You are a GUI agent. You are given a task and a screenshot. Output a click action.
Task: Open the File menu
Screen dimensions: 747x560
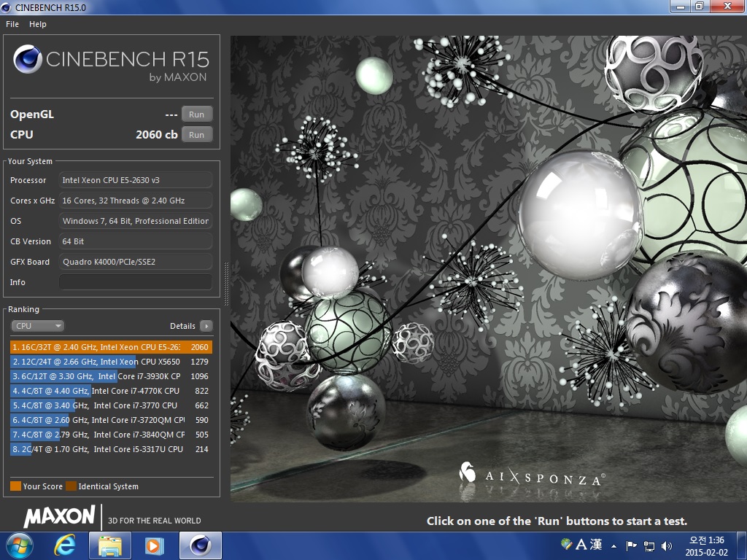point(12,24)
